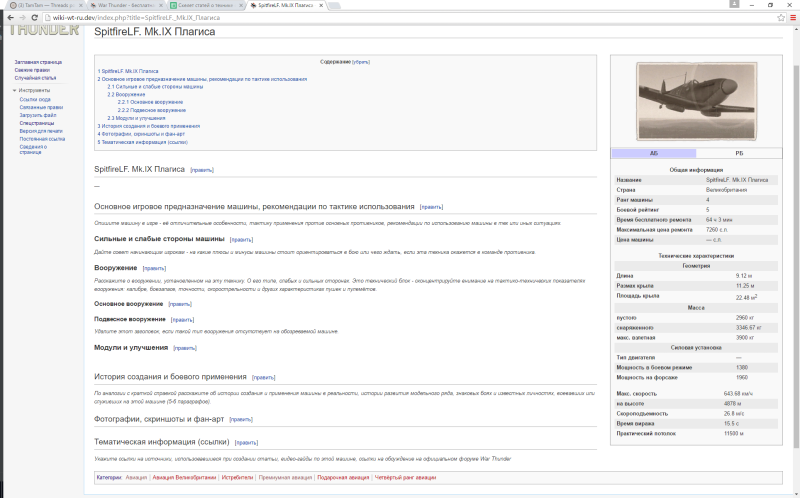Jump to '2.2.2 Подвесное вооружение' in contents

tap(152, 110)
